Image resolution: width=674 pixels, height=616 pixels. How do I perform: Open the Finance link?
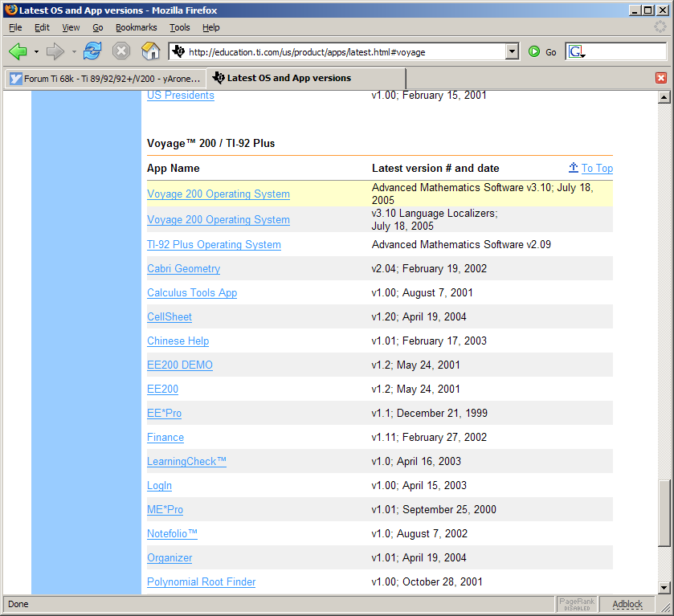[165, 437]
